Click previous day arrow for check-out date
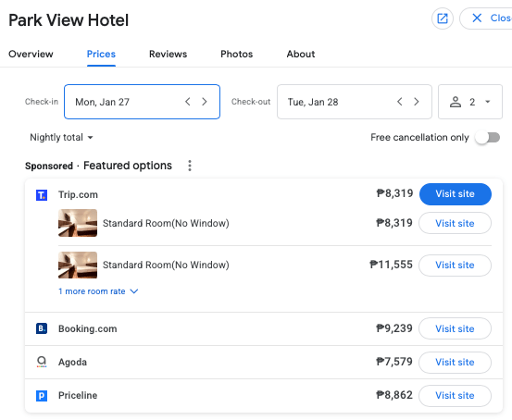Image resolution: width=512 pixels, height=420 pixels. [x=400, y=102]
